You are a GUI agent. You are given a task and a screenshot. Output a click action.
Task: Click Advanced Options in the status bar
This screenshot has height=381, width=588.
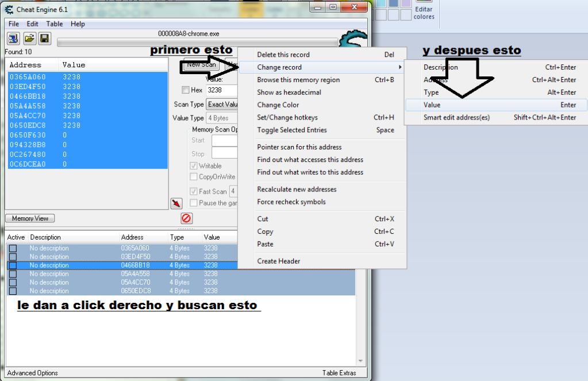pos(33,373)
